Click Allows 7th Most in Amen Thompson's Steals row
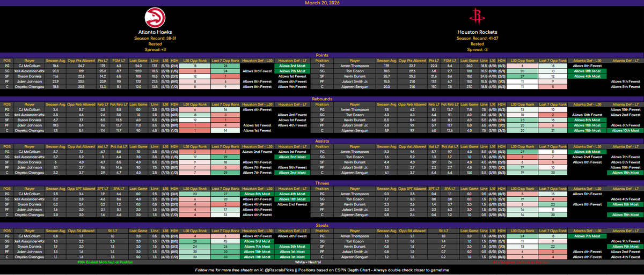This screenshot has width=644, height=275. (x=588, y=236)
